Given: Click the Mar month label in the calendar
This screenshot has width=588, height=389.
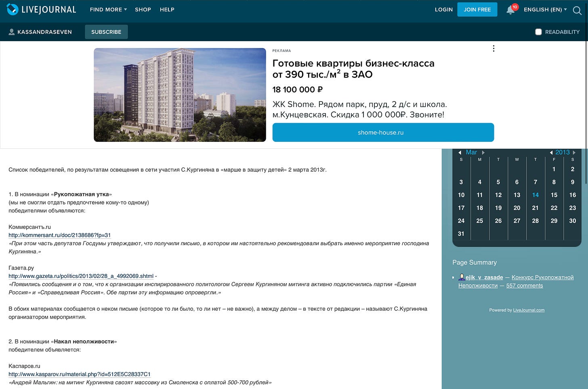Looking at the screenshot, I should tap(471, 152).
